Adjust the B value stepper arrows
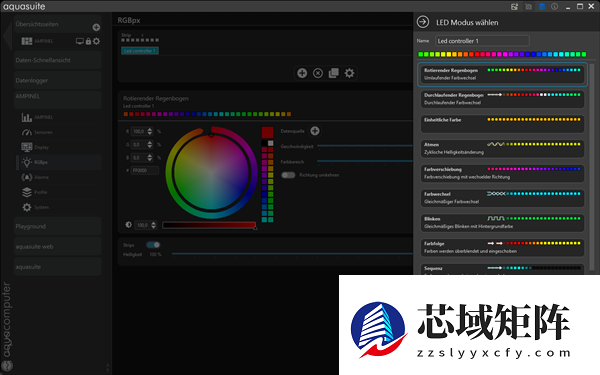Screen dimensions: 600x375 pos(150,157)
